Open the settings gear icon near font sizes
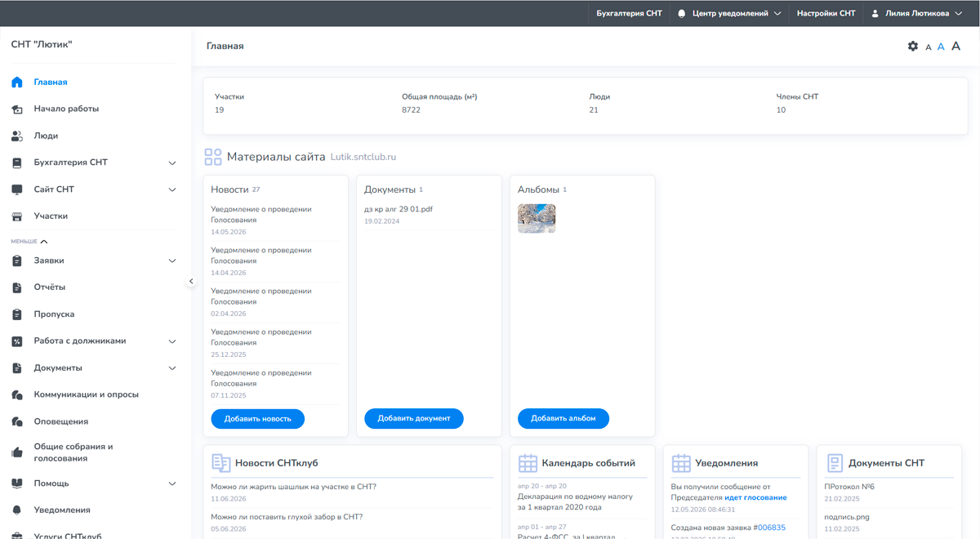 point(913,47)
